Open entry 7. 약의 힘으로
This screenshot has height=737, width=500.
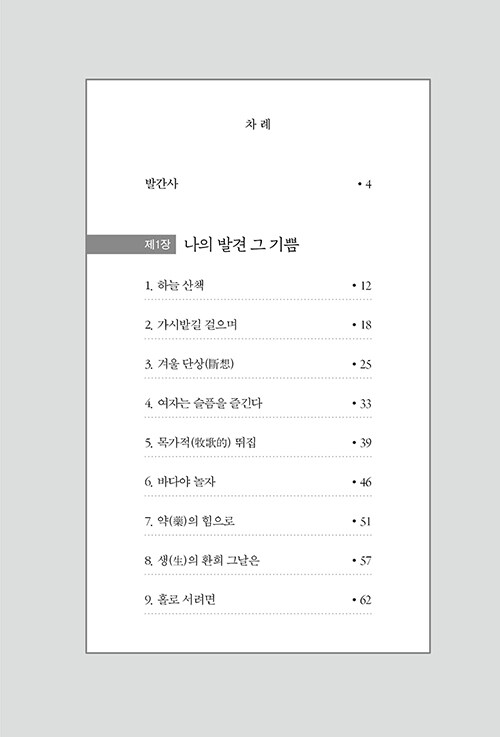coord(190,521)
